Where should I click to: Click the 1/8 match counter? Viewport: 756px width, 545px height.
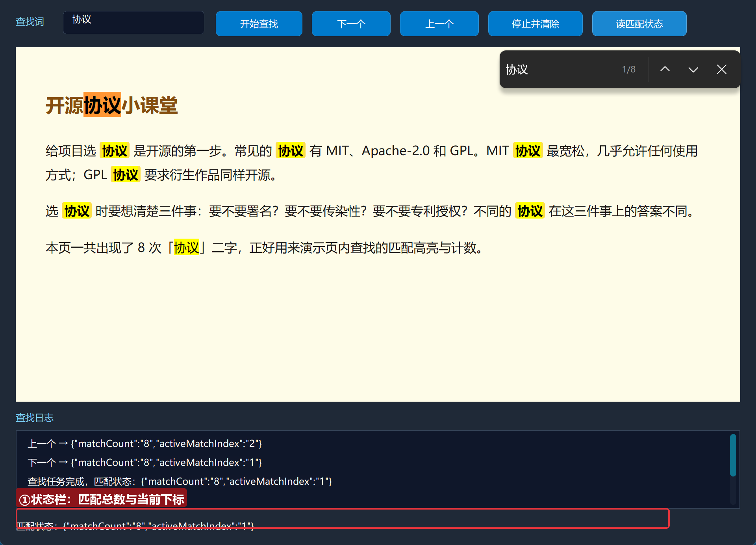click(629, 69)
